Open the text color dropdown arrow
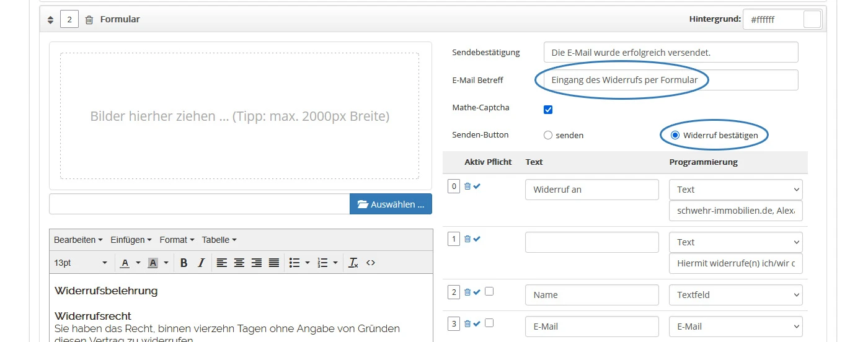 click(x=138, y=263)
